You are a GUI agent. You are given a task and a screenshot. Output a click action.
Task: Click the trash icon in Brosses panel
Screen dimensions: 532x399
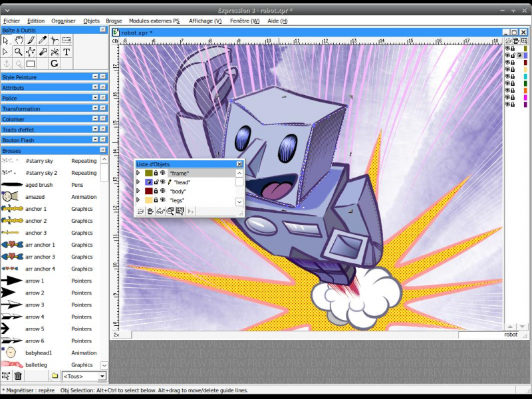[18, 376]
